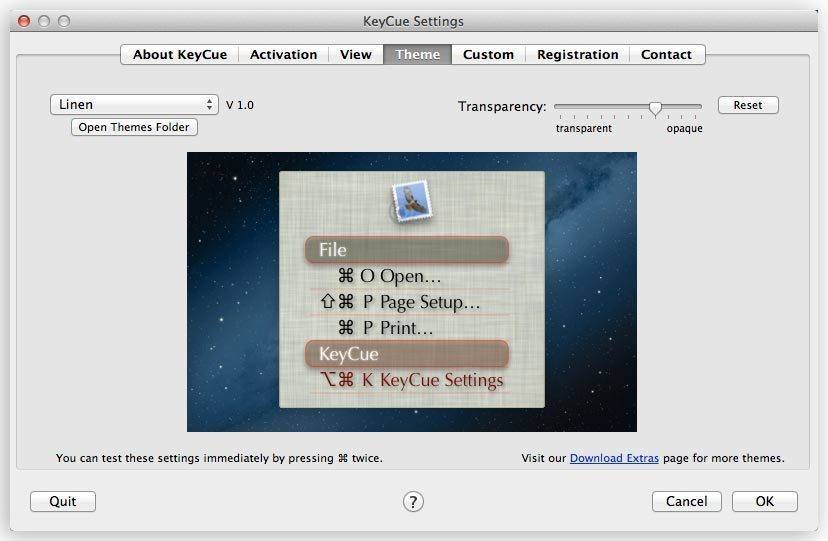
Task: Click 'Page Setup…' in the preview
Action: 430,302
